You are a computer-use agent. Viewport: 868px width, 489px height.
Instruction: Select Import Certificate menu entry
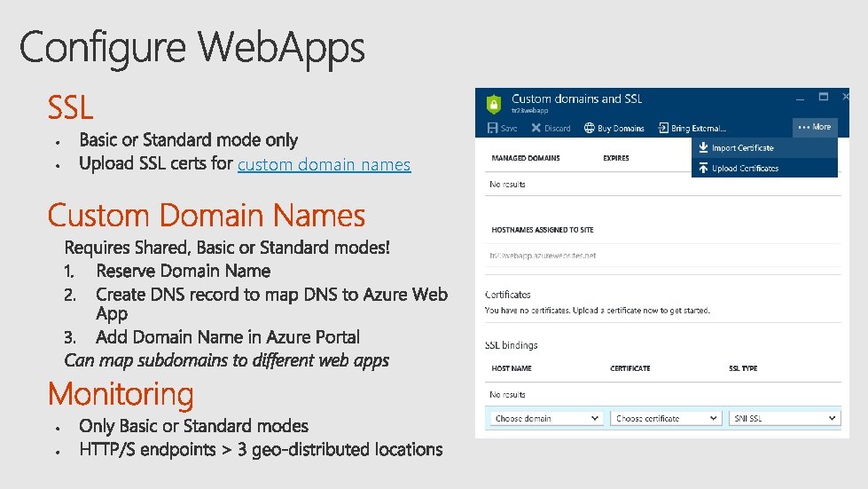764,148
